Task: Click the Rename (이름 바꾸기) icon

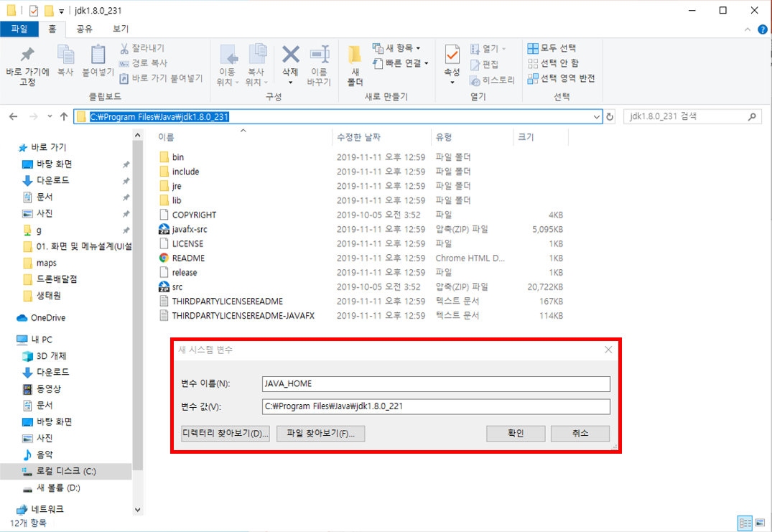Action: [319, 54]
